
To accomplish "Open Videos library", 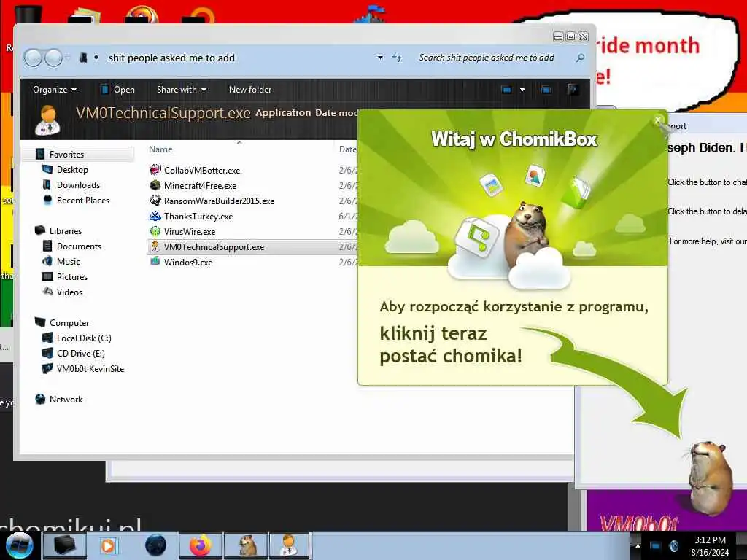I will point(69,292).
